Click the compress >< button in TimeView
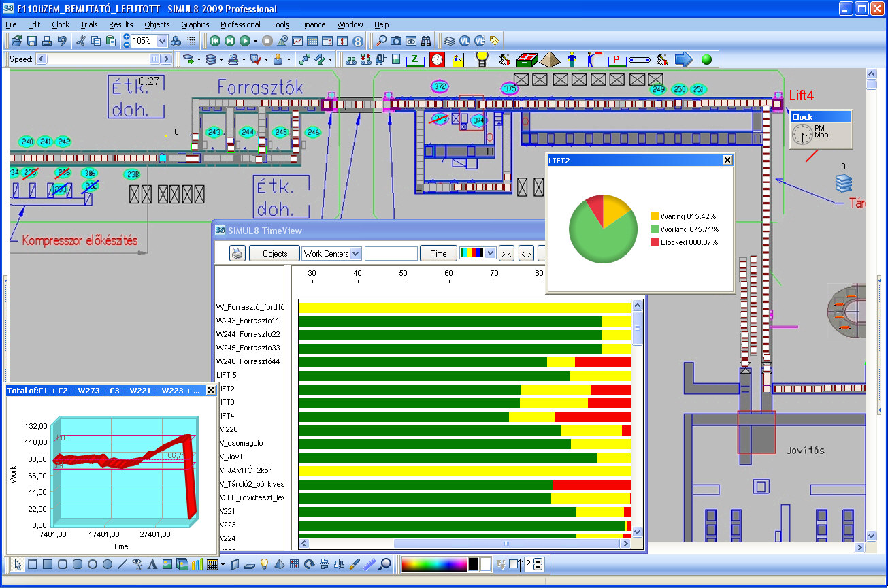 (506, 254)
